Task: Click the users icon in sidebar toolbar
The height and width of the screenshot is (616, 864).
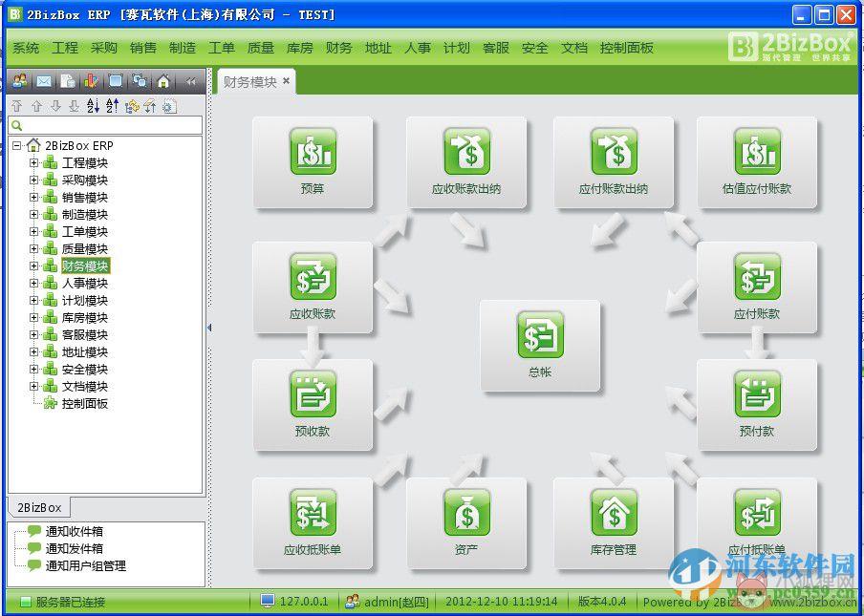Action: (20, 81)
